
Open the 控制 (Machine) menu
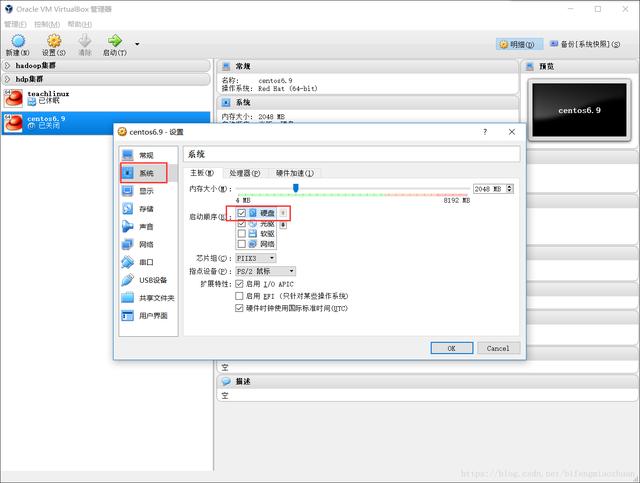(47, 24)
